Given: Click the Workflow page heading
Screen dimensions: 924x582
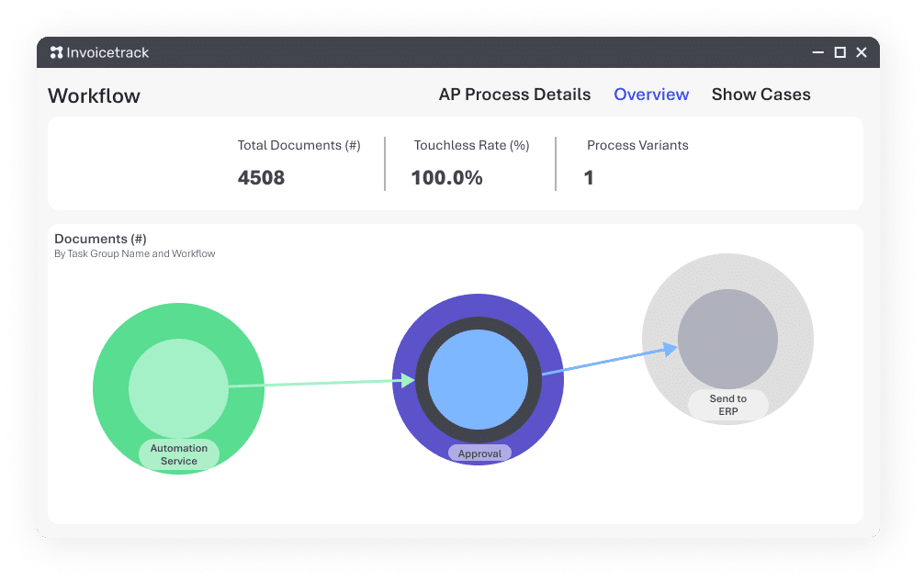Looking at the screenshot, I should [94, 96].
